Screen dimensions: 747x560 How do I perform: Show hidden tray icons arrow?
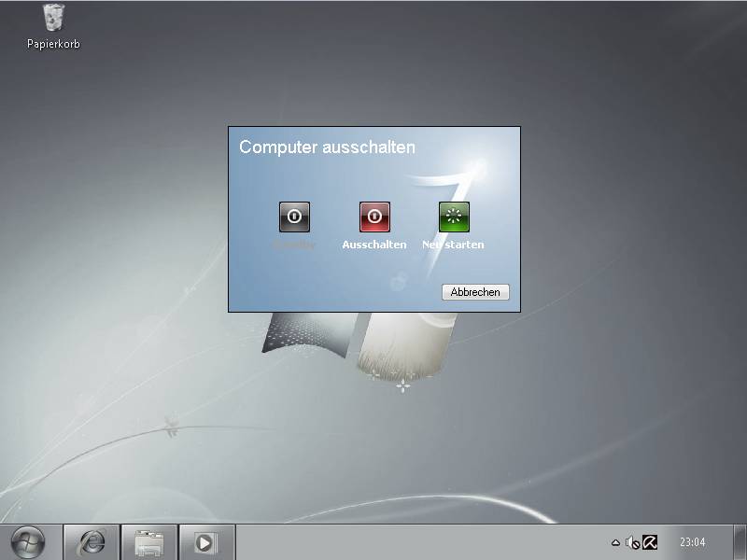[x=615, y=542]
